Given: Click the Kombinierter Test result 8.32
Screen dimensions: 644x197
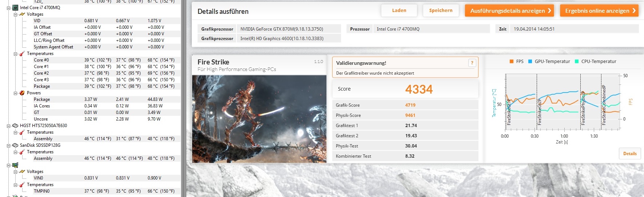Looking at the screenshot, I should (x=410, y=156).
